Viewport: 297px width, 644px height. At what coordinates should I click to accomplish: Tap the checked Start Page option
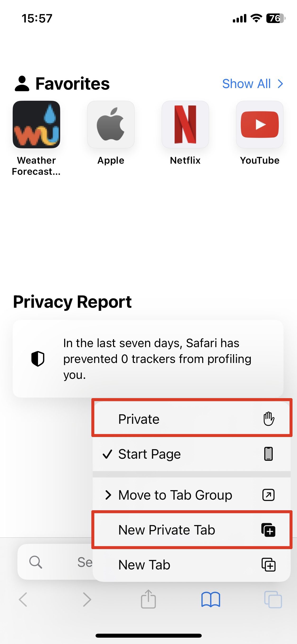tap(192, 454)
